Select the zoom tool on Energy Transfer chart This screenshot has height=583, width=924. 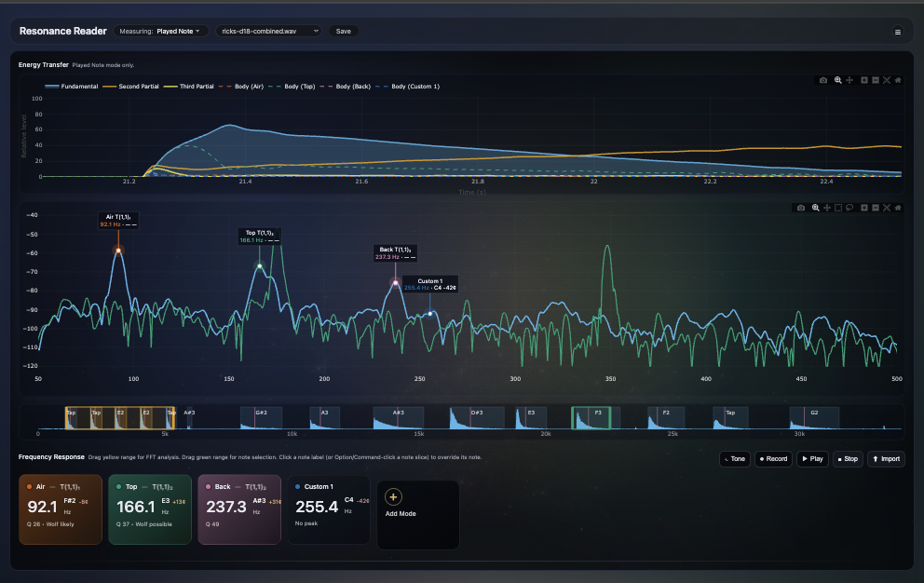tap(838, 80)
